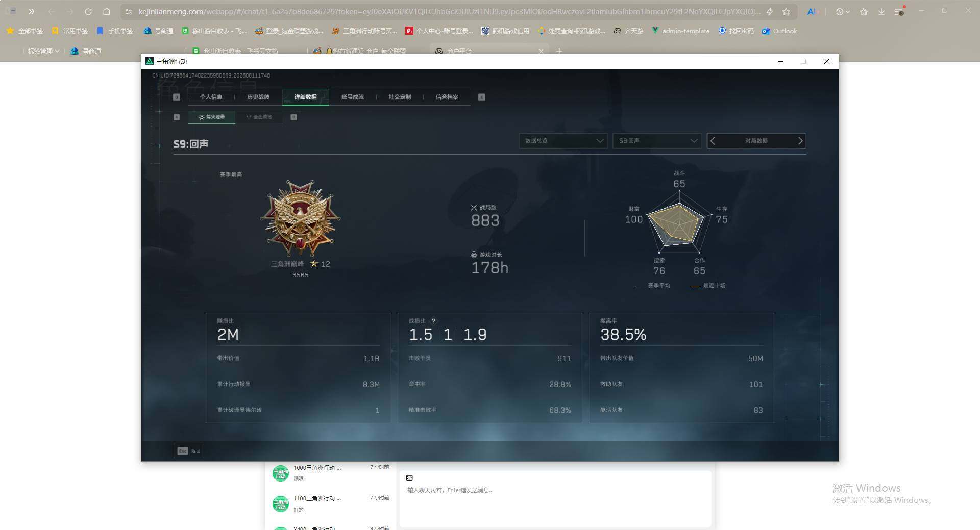Expand 数据总览 dropdown
This screenshot has height=530, width=980.
point(563,141)
